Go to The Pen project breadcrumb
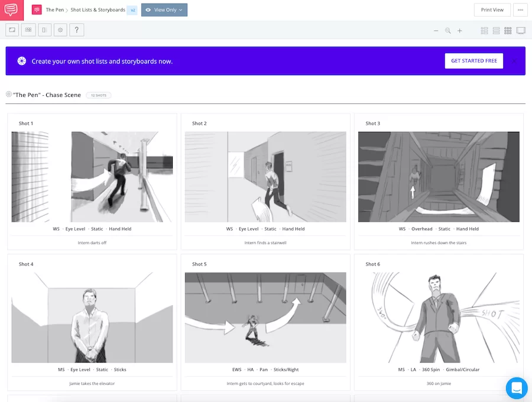This screenshot has width=532, height=402. pos(55,10)
